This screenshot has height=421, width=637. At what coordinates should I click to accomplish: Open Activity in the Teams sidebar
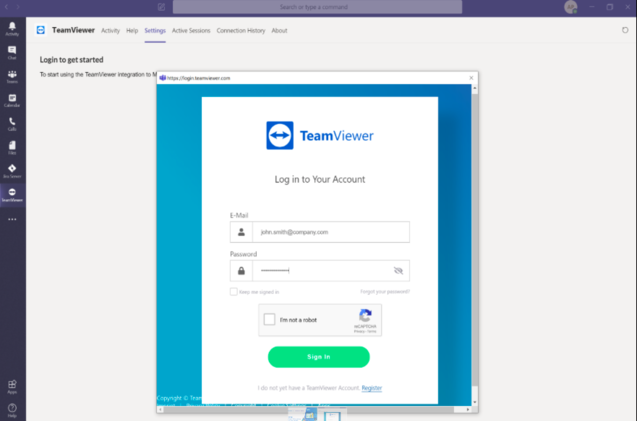tap(12, 28)
